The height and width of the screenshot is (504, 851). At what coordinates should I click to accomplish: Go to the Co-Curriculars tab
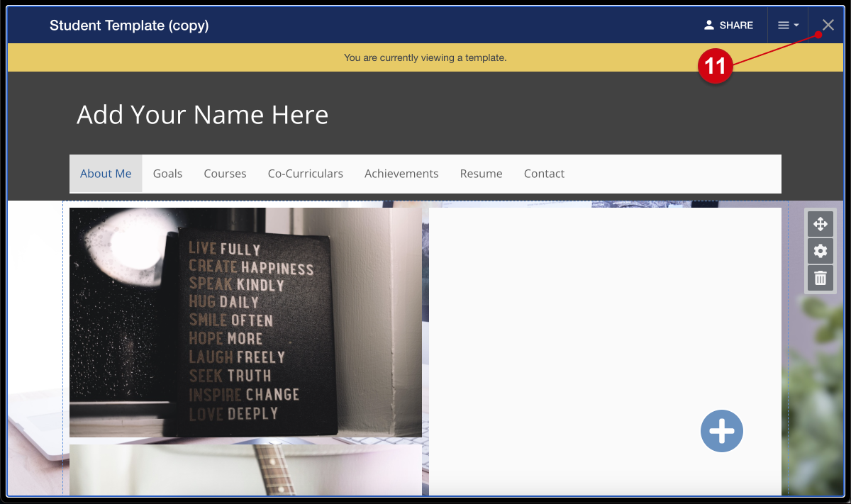[306, 174]
